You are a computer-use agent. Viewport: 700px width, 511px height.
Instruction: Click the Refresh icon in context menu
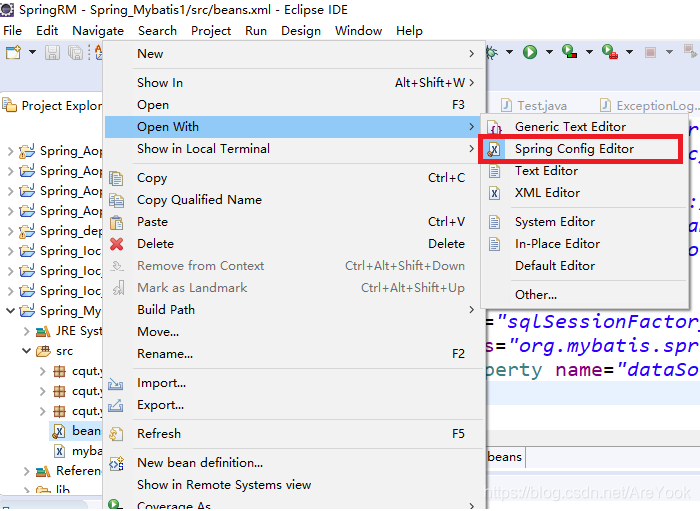pos(116,434)
